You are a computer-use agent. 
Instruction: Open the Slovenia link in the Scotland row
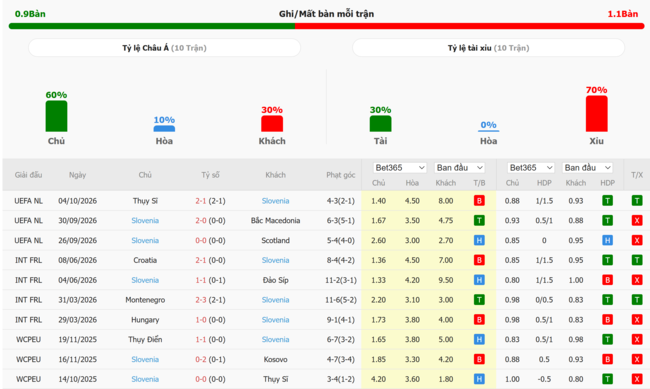coord(145,240)
